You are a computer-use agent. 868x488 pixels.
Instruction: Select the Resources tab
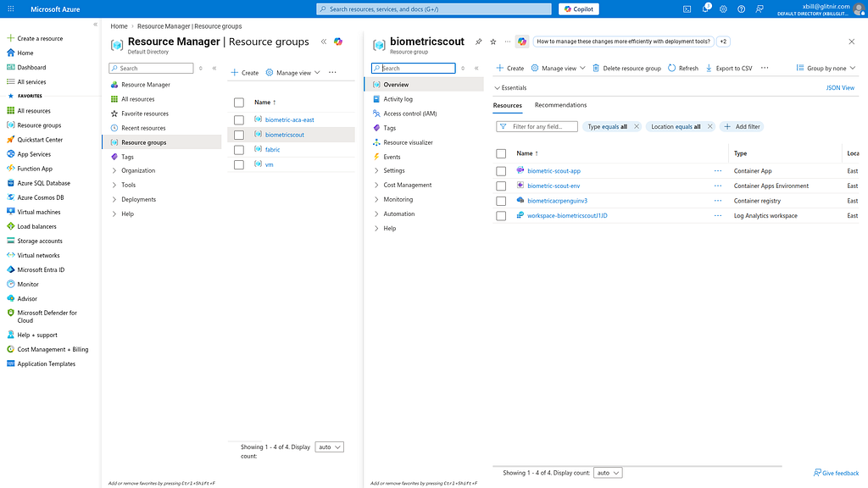(x=508, y=105)
